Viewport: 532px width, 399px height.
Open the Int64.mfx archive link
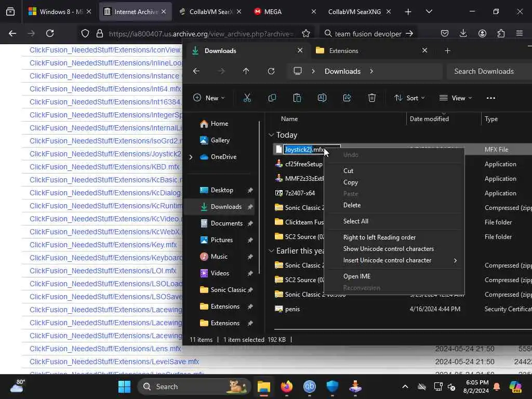pos(105,89)
